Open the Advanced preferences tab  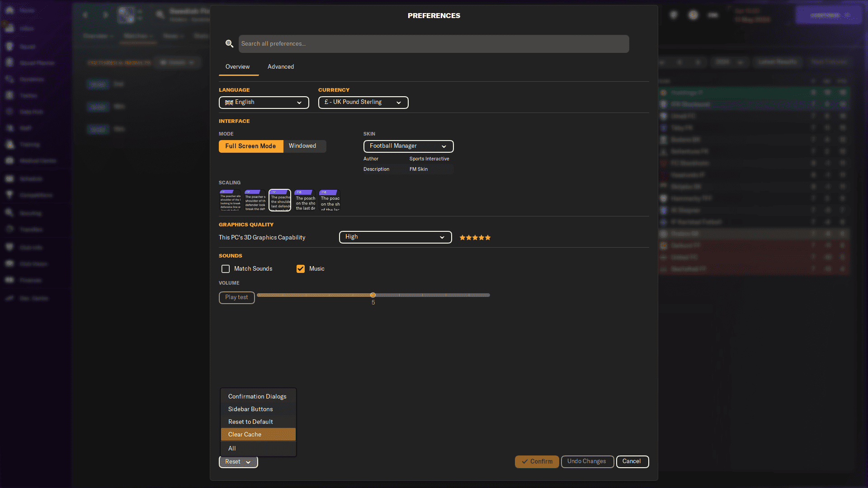281,66
